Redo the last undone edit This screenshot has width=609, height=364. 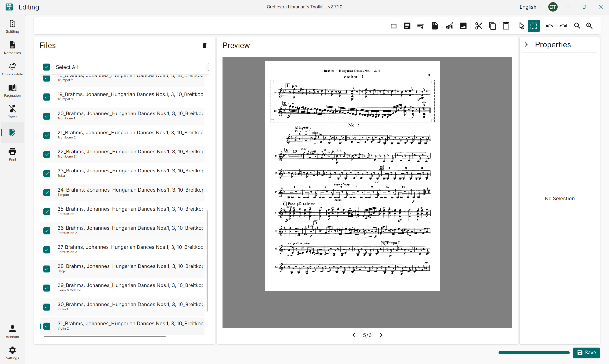[563, 26]
